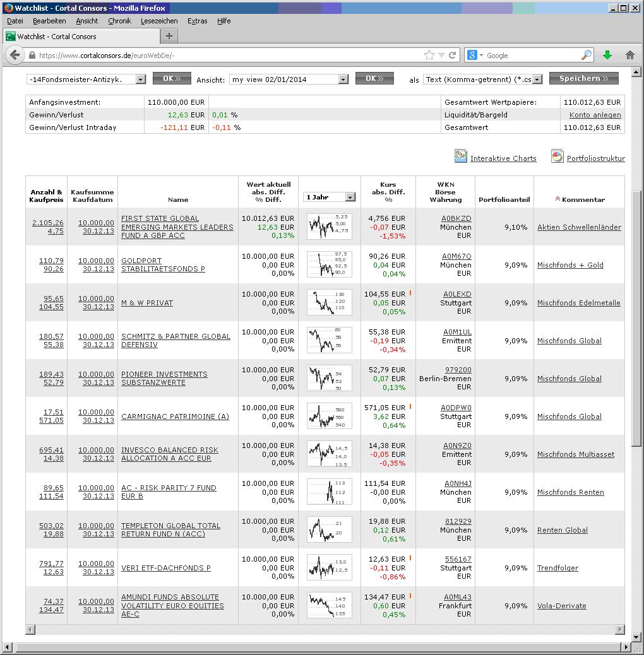Click orange indicator beside Carmignac price
The image size is (644, 655).
pyautogui.click(x=410, y=406)
